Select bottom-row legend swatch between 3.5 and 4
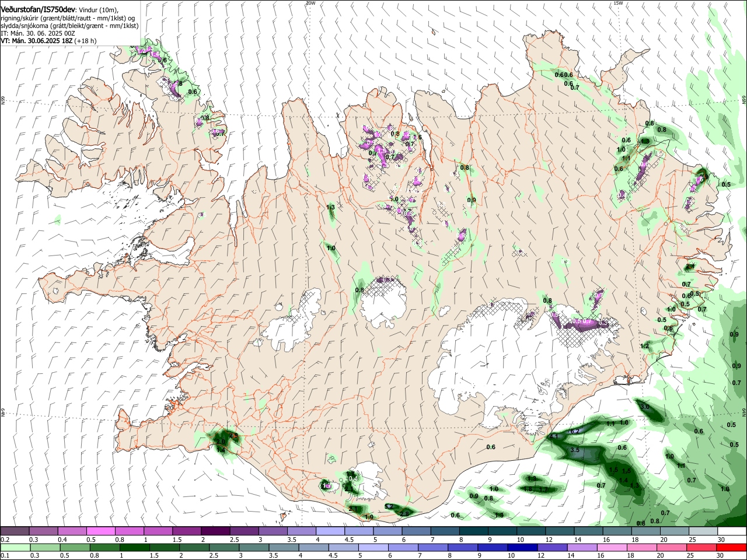This screenshot has height=560, width=747. click(x=283, y=548)
